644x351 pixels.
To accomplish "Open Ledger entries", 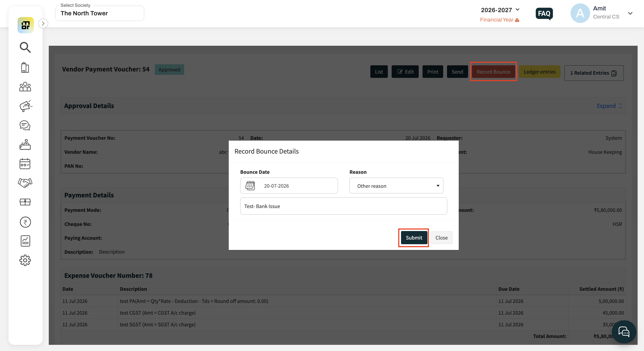I will tap(539, 72).
